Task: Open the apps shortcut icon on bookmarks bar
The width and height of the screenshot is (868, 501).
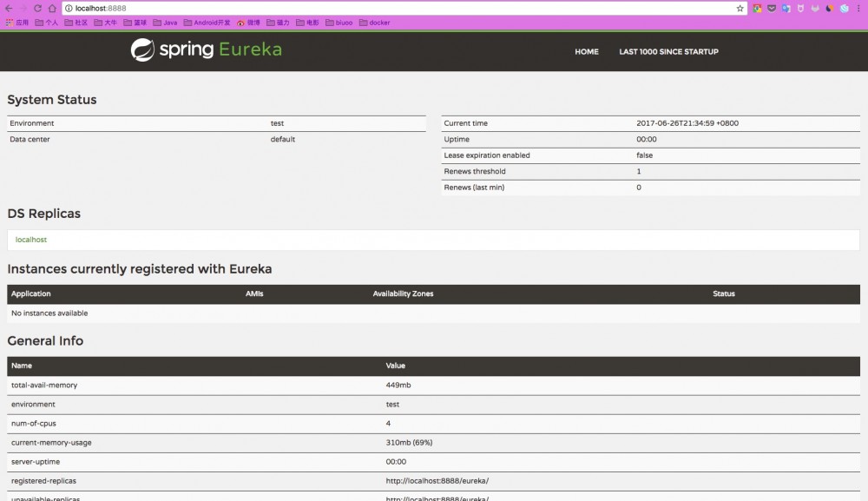Action: pos(9,22)
